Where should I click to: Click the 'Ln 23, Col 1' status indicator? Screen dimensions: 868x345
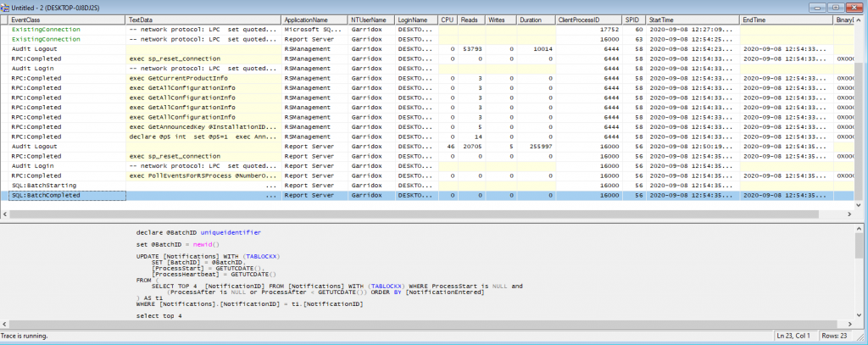[x=793, y=337]
